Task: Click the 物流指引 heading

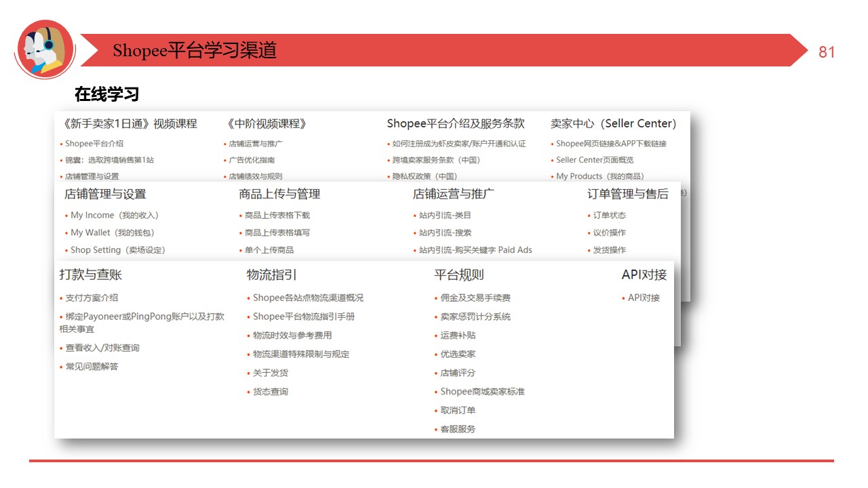Action: pyautogui.click(x=272, y=274)
